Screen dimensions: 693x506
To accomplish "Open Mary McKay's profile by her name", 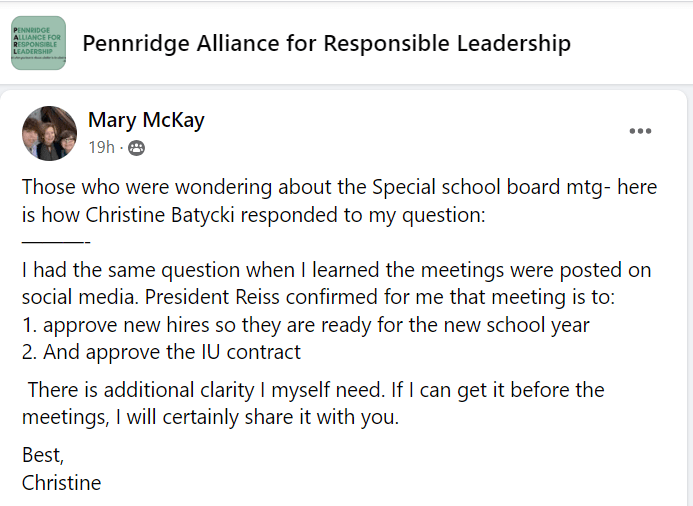I will click(146, 121).
